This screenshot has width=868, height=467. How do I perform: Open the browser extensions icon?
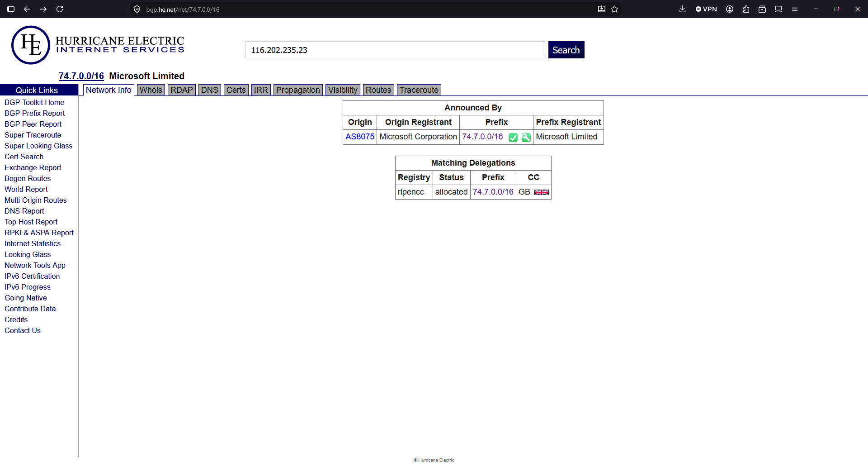click(x=746, y=9)
